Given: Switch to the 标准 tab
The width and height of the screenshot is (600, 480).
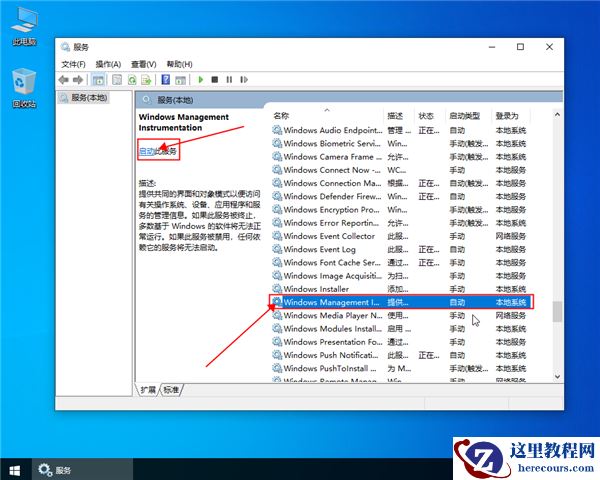Looking at the screenshot, I should 171,390.
